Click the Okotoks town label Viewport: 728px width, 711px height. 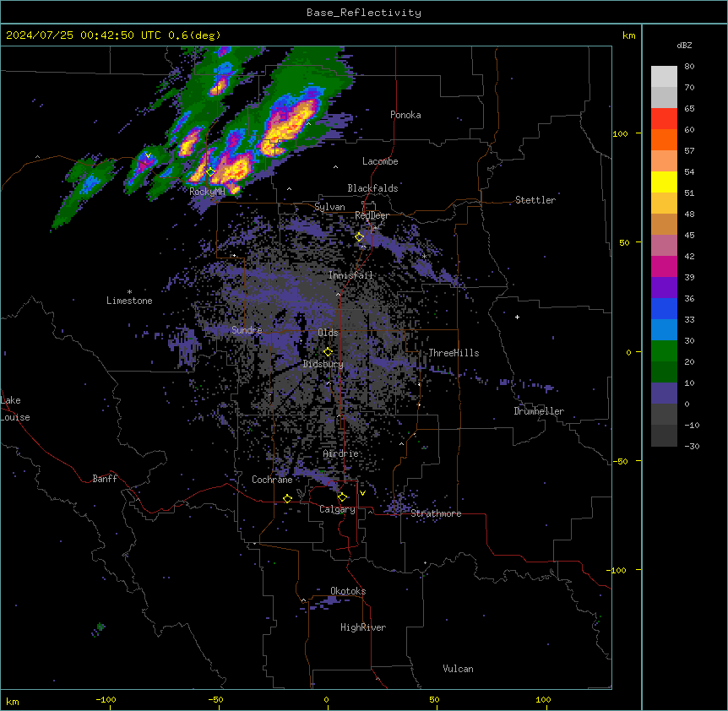[x=348, y=591]
